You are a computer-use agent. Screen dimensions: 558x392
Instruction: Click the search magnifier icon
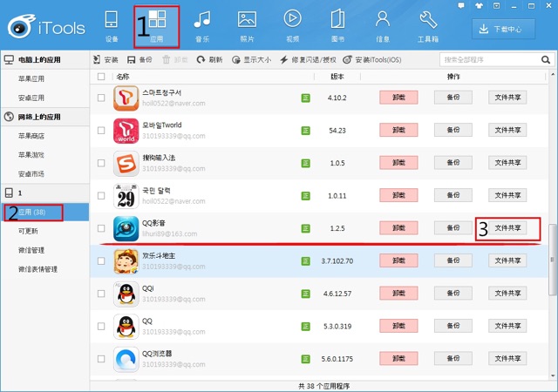546,60
